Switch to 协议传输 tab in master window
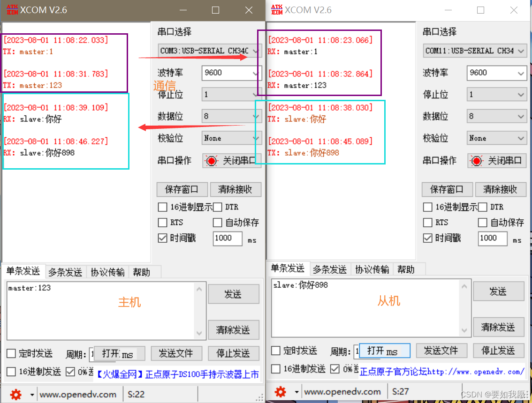Screen dimensions: 532x403 pyautogui.click(x=107, y=272)
